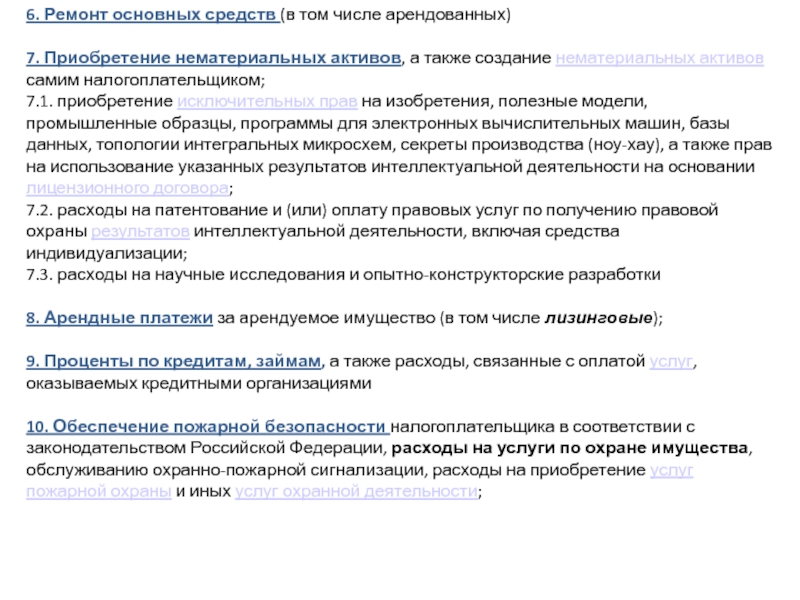
Task: Open the 'услуг охранной деятельности' link
Action: click(x=357, y=491)
